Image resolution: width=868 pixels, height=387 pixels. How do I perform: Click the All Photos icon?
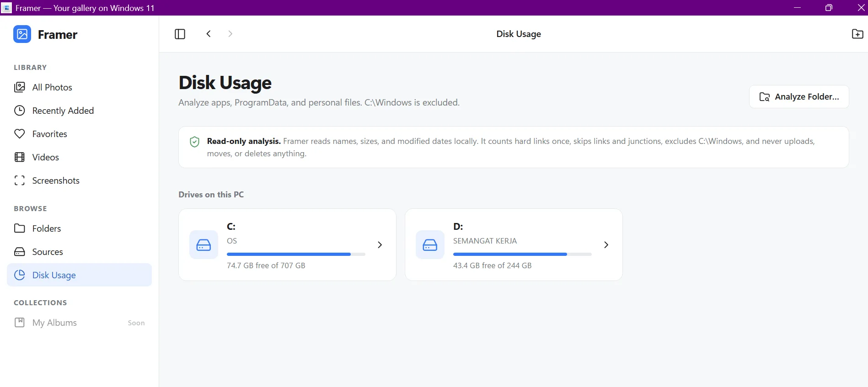coord(20,87)
